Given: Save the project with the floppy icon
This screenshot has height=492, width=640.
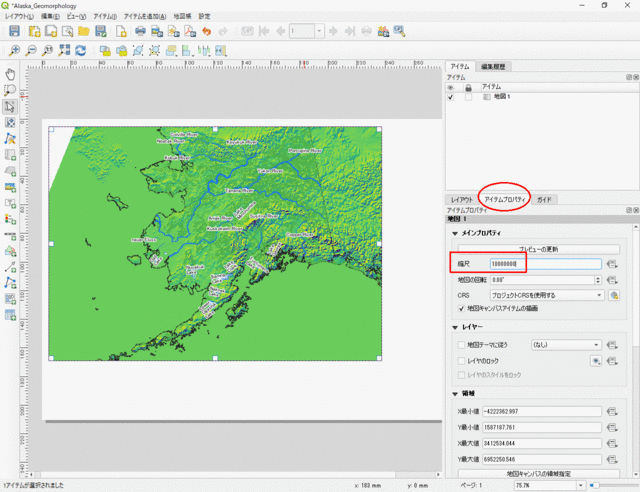Looking at the screenshot, I should (x=14, y=31).
